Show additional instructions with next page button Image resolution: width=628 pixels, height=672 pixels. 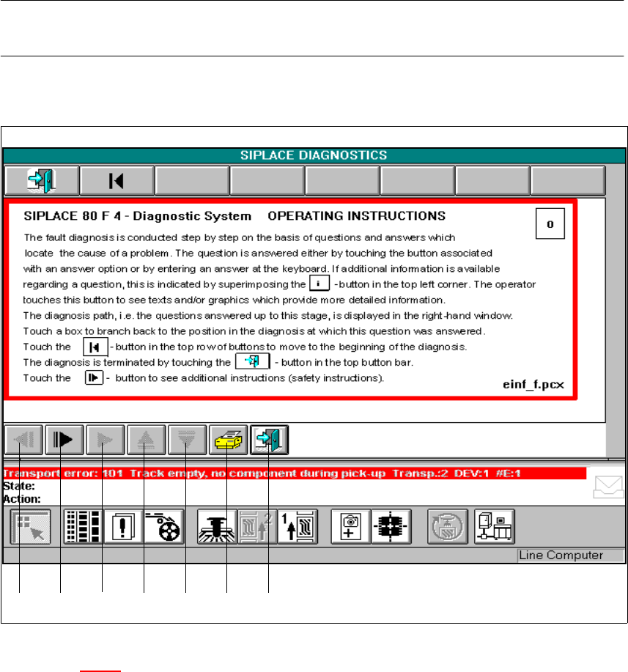(64, 440)
